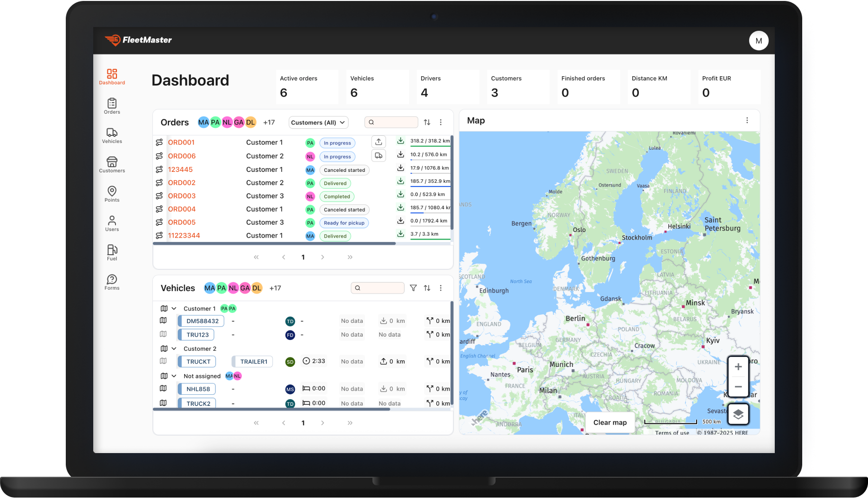This screenshot has height=499, width=868.
Task: Toggle route icon for ORD003 order
Action: [159, 196]
